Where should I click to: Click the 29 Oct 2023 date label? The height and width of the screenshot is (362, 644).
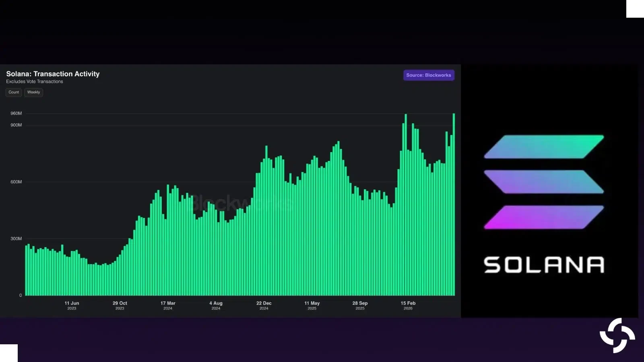coord(120,306)
